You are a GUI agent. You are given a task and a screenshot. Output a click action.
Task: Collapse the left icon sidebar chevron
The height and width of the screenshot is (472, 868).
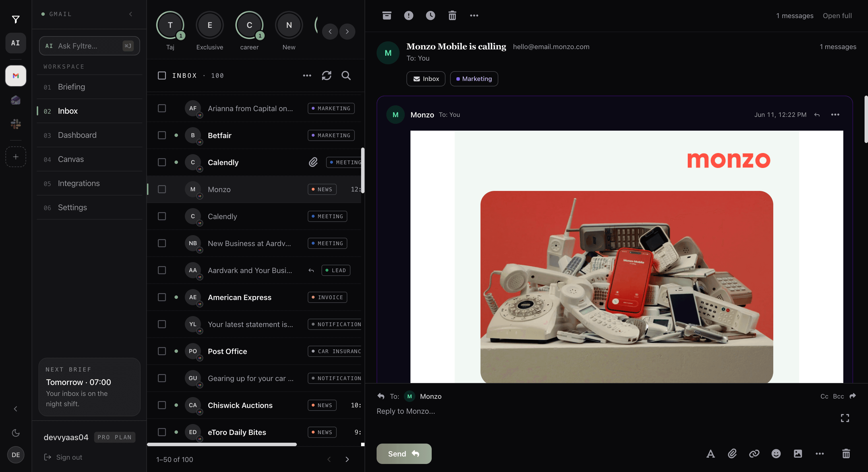tap(15, 409)
